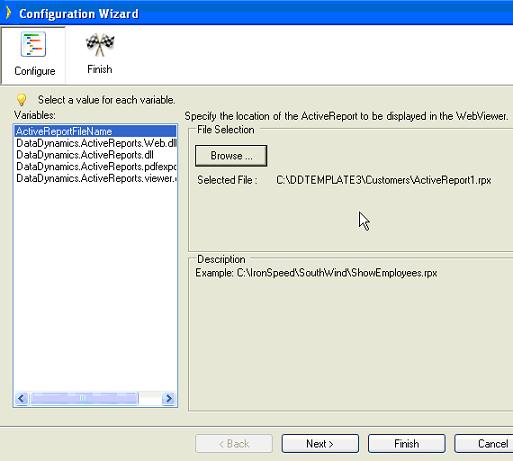Viewport: 513px width, 461px height.
Task: Click the disabled Back button
Action: pos(234,444)
